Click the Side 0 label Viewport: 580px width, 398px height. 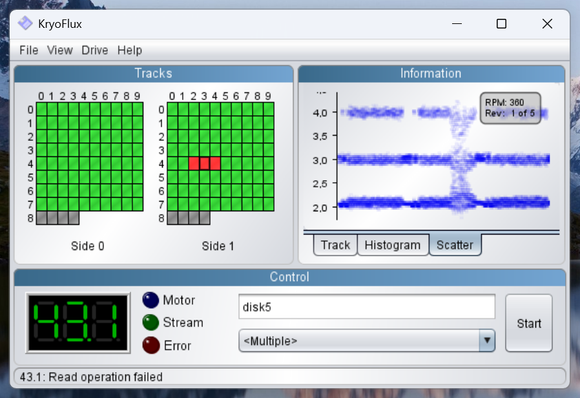(x=88, y=246)
